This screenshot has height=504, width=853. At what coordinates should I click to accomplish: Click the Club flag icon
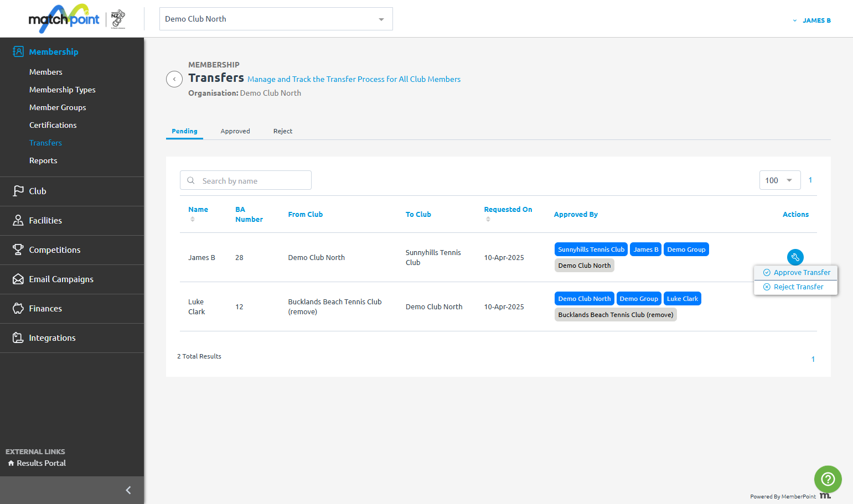(x=18, y=191)
